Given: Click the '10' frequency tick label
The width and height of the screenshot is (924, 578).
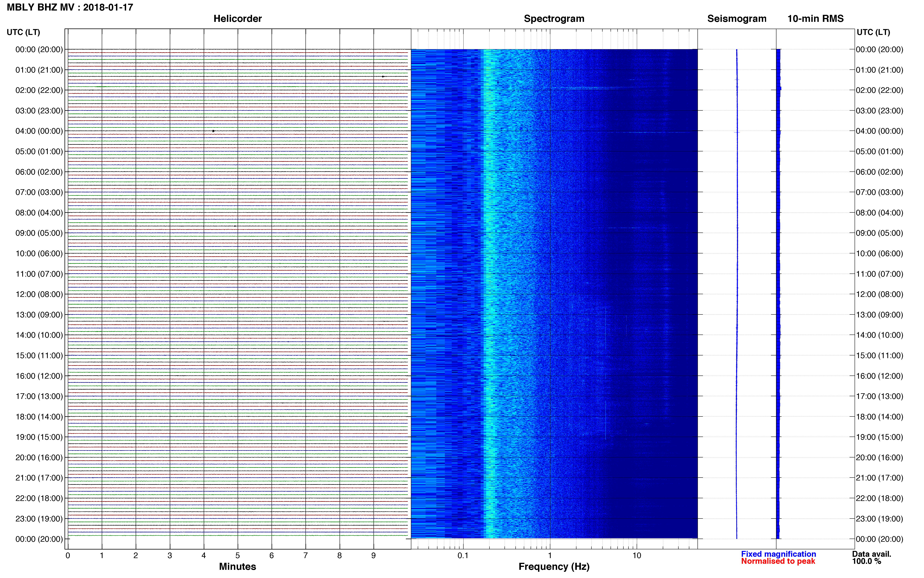Looking at the screenshot, I should (637, 555).
